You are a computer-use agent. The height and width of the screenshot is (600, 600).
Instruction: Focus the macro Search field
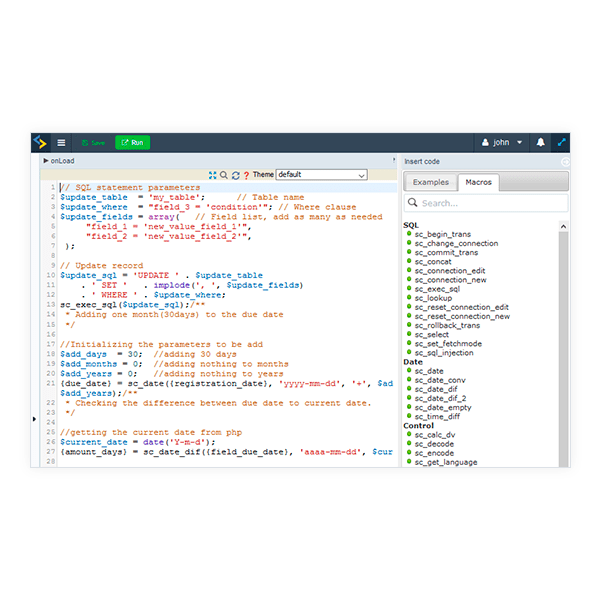486,203
